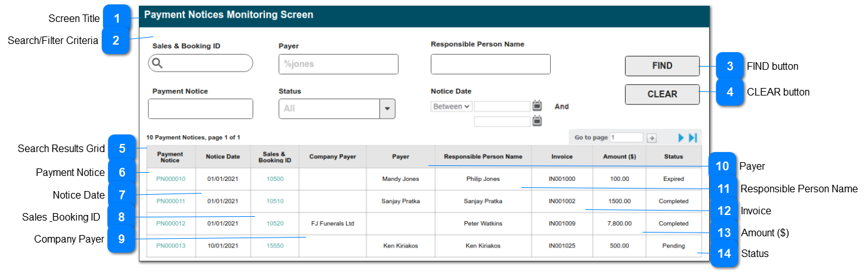The width and height of the screenshot is (868, 274).
Task: Click the first Notice Date text field
Action: (502, 106)
